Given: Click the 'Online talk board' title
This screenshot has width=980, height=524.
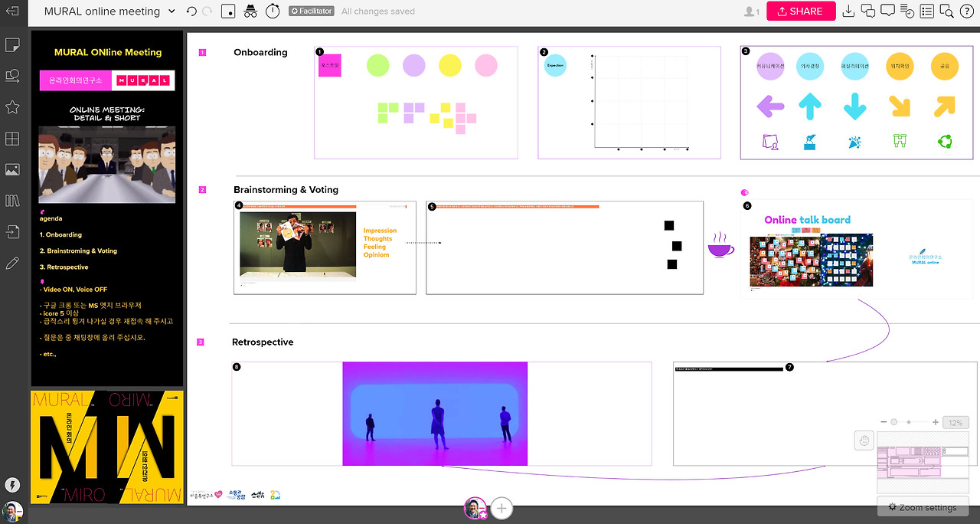Looking at the screenshot, I should (807, 220).
